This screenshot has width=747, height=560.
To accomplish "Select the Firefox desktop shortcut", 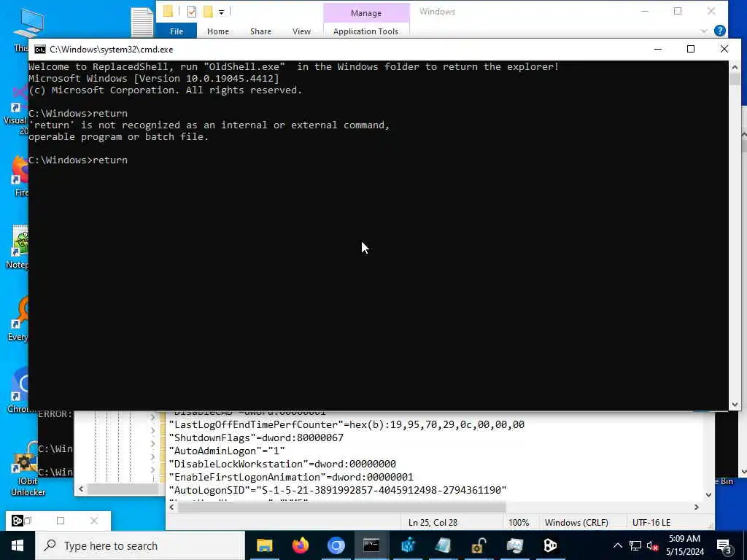I will (x=19, y=176).
